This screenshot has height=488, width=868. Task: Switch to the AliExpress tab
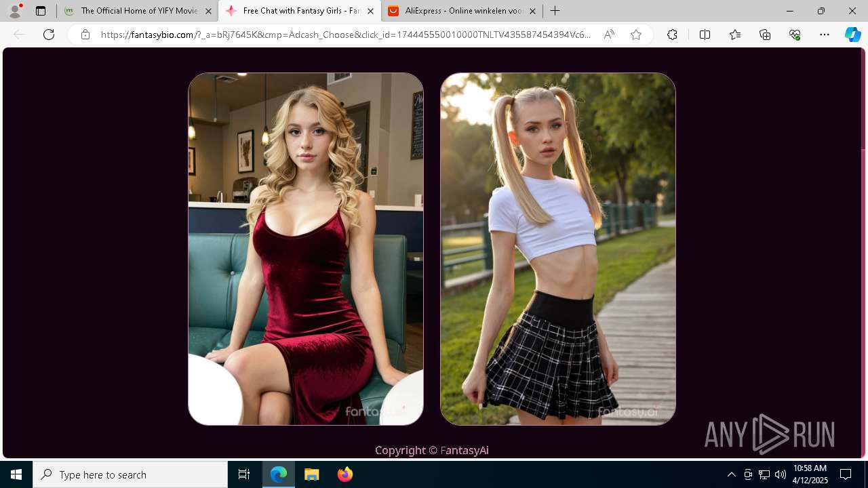(462, 11)
